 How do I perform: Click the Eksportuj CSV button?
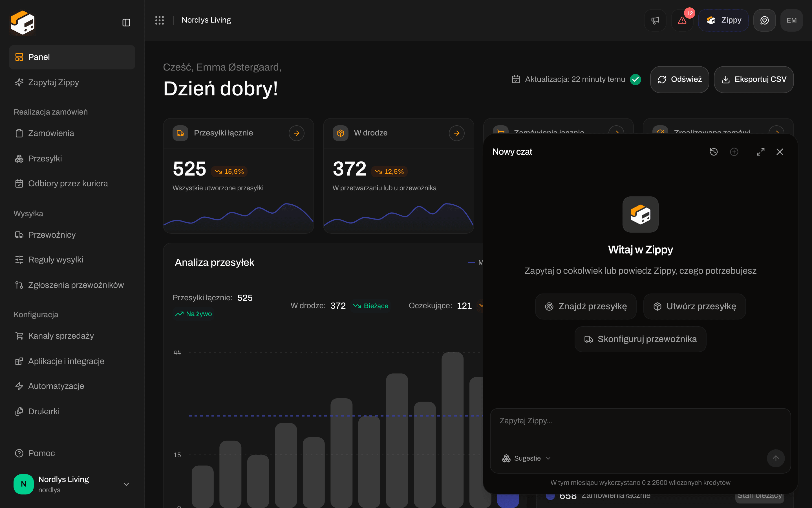[754, 79]
